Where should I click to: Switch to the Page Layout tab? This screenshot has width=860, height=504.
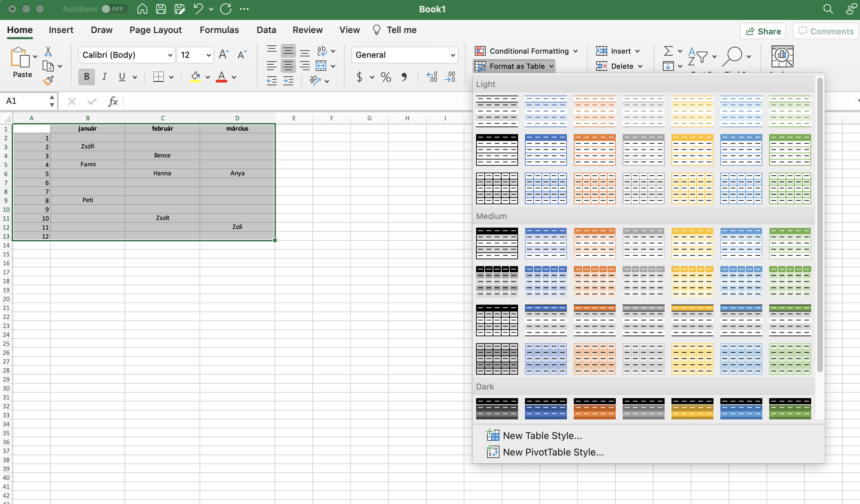[155, 30]
